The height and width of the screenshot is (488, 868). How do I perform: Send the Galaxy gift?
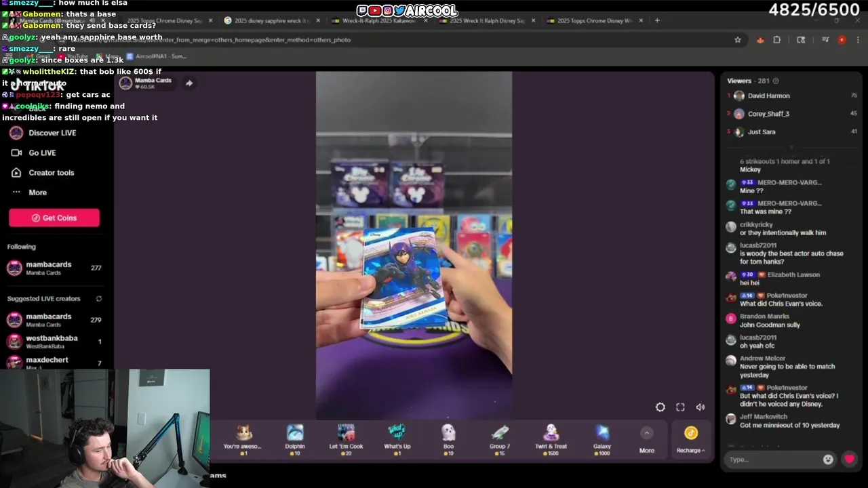pos(602,439)
